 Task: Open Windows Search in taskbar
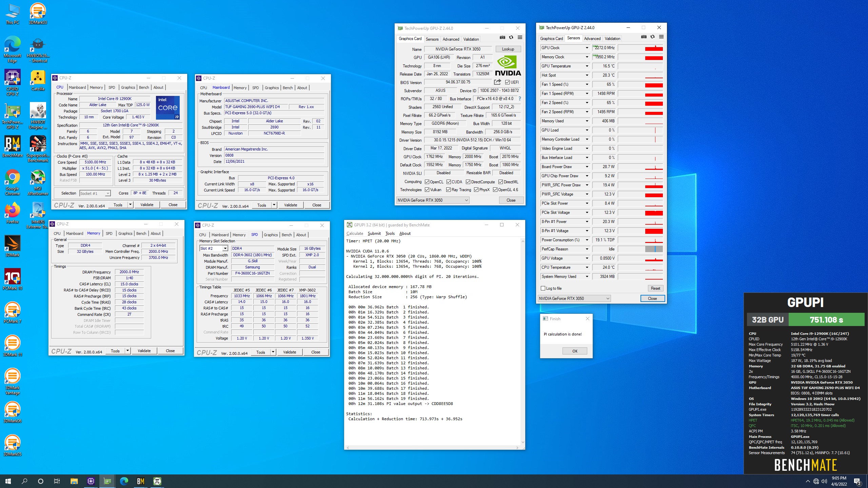(24, 481)
